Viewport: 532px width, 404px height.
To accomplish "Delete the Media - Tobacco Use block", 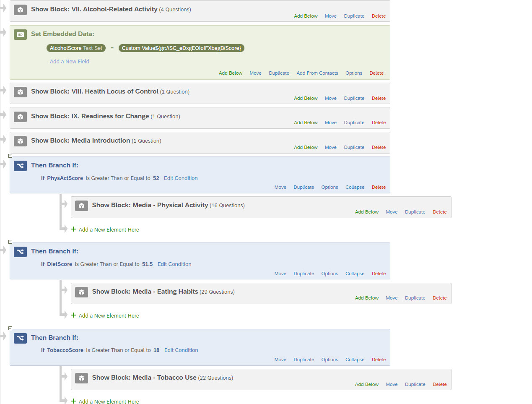I will tap(439, 385).
